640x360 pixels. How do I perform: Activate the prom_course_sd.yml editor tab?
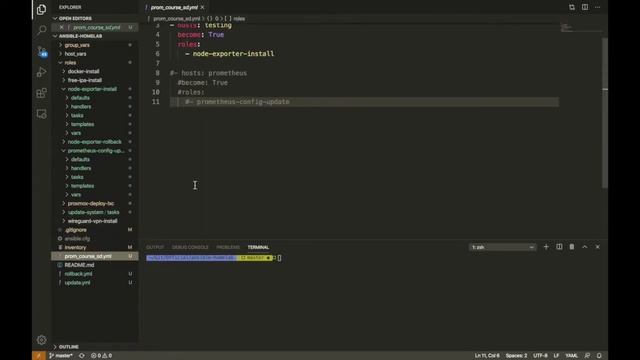coord(174,7)
